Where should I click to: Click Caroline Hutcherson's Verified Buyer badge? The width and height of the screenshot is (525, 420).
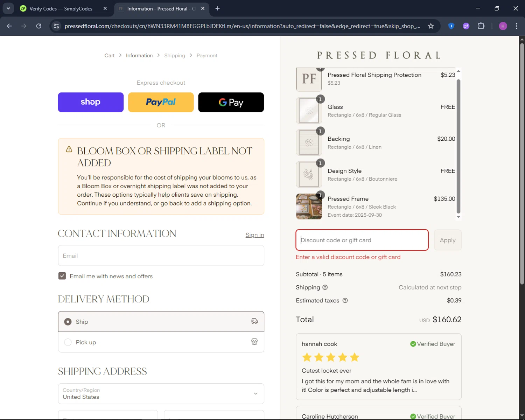[x=433, y=416]
